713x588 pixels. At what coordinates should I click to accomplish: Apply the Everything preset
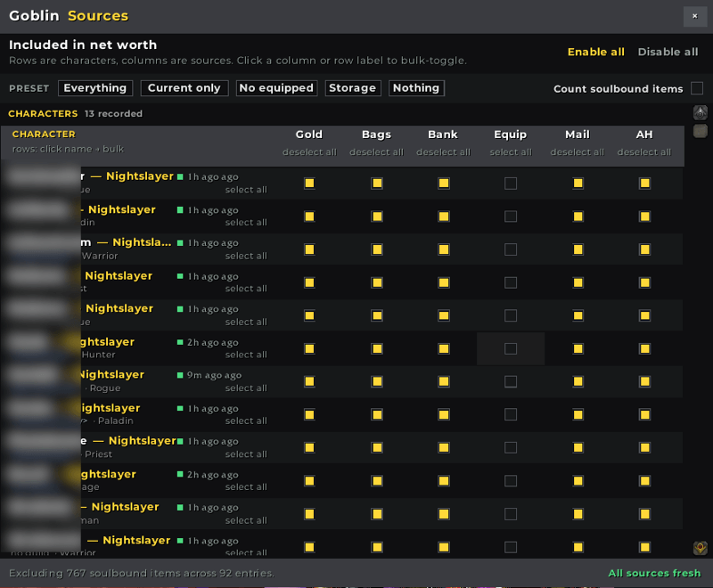(x=95, y=88)
